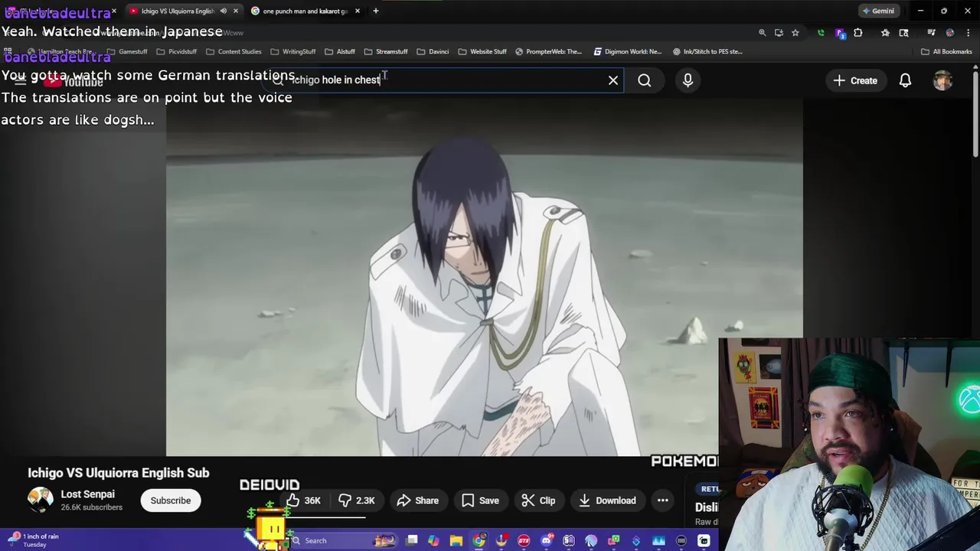The image size is (980, 551).
Task: Open Task View on the taskbar
Action: 412,540
